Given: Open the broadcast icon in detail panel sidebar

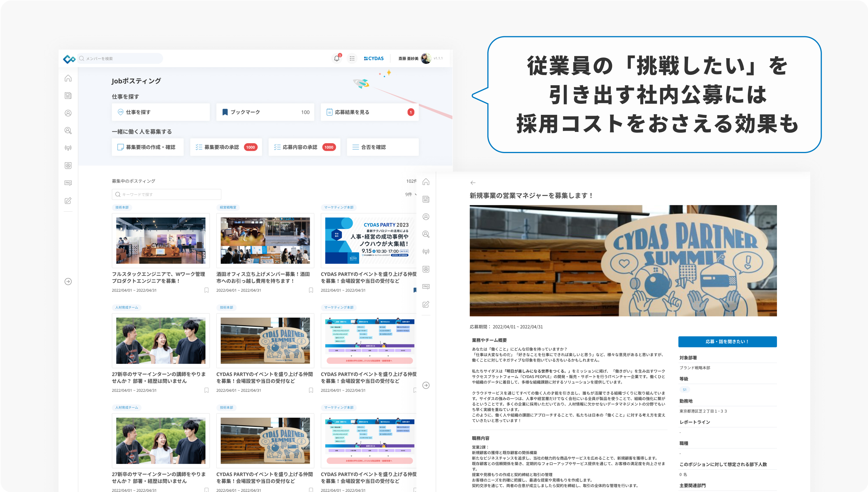Looking at the screenshot, I should [426, 252].
